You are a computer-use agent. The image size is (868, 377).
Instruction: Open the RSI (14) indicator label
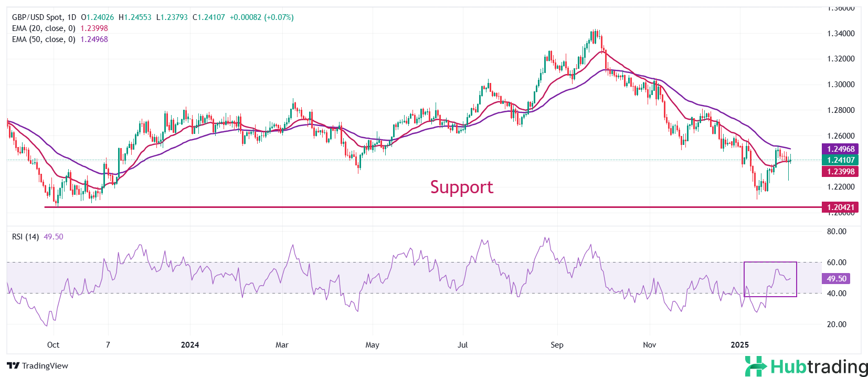pyautogui.click(x=25, y=237)
